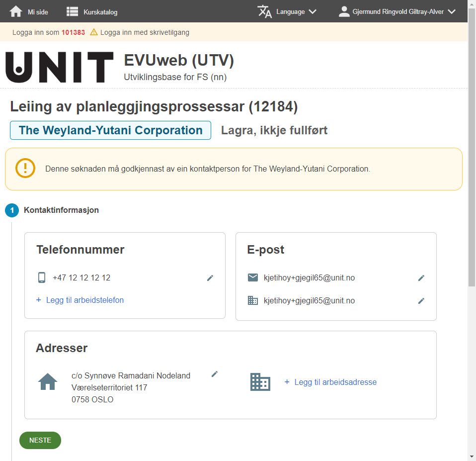The width and height of the screenshot is (476, 461).
Task: Click the translate language icon
Action: (264, 11)
